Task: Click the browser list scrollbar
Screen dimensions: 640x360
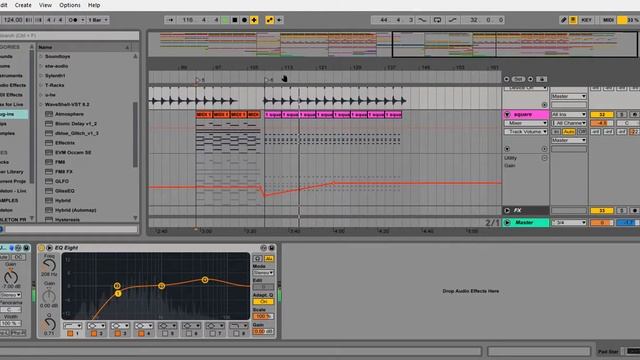Action: coord(135,135)
